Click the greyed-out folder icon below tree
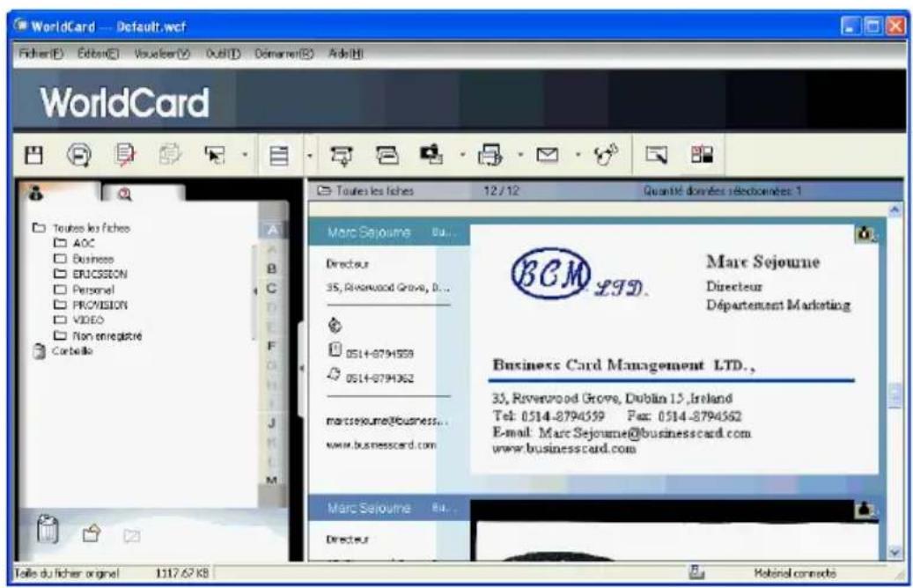Image resolution: width=913 pixels, height=588 pixels. point(131,535)
